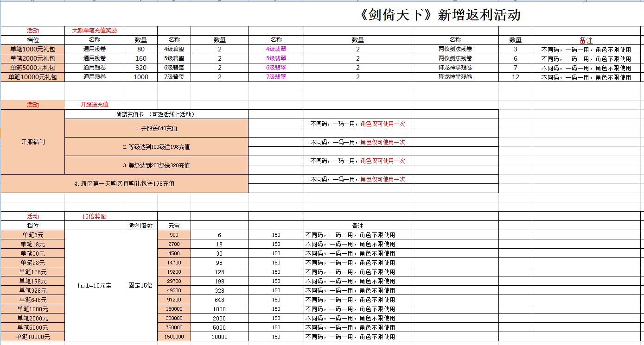The height and width of the screenshot is (345, 644).
Task: Select the 元宝 value 97200
Action: pyautogui.click(x=174, y=300)
